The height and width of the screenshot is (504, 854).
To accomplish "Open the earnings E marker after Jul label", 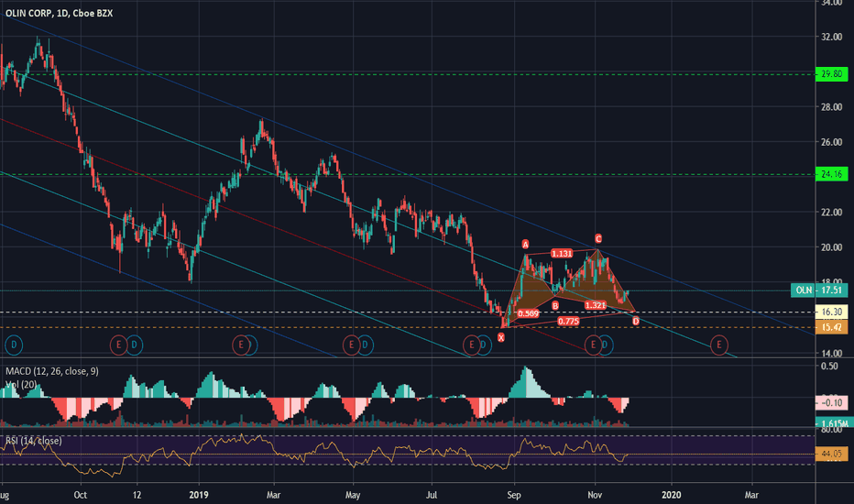I will coord(471,345).
